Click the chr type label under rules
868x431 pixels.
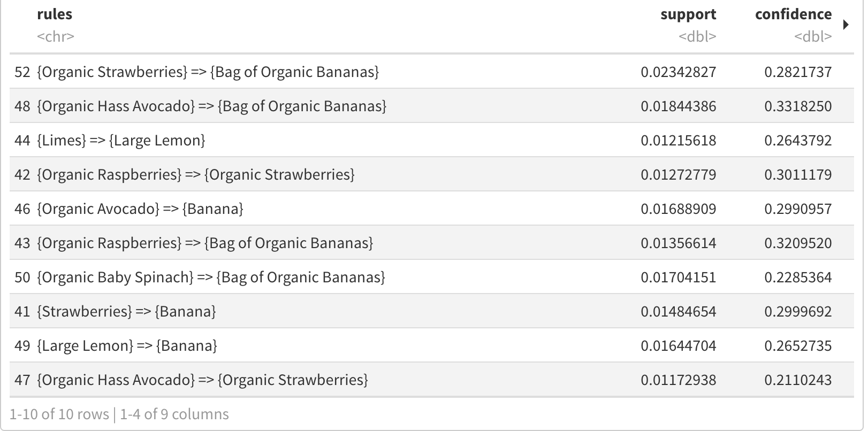56,37
